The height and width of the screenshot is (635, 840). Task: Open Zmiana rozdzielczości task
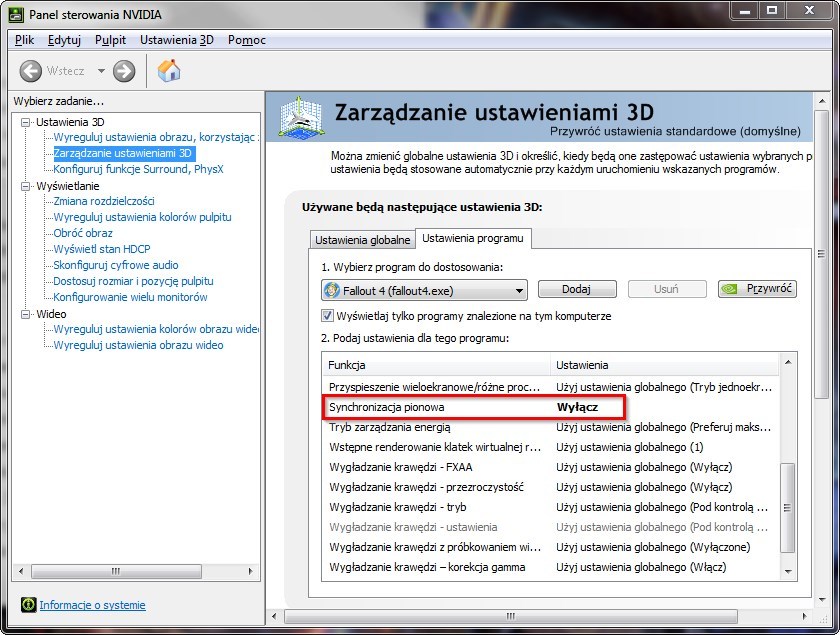[104, 201]
